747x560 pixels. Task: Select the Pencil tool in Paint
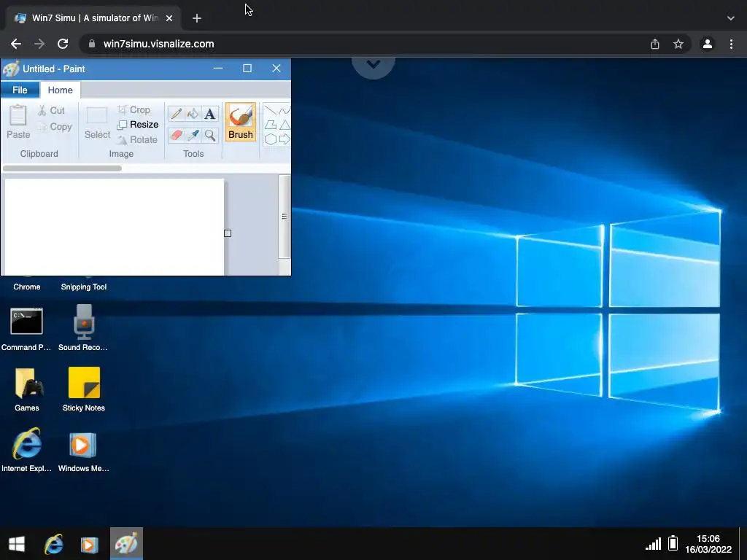pyautogui.click(x=176, y=114)
